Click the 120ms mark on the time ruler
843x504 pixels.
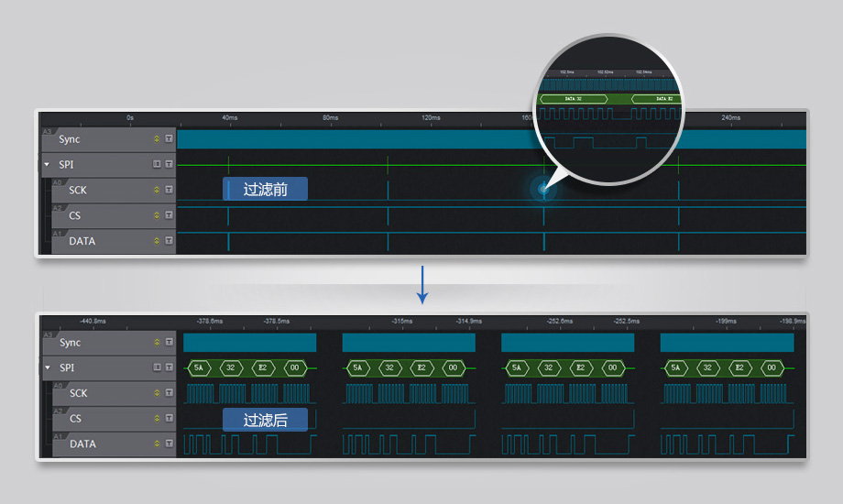431,117
